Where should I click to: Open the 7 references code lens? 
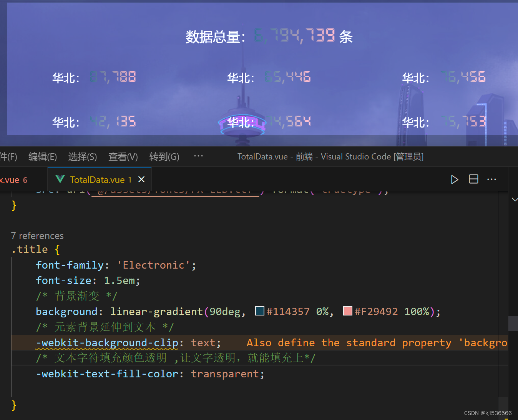(x=37, y=236)
